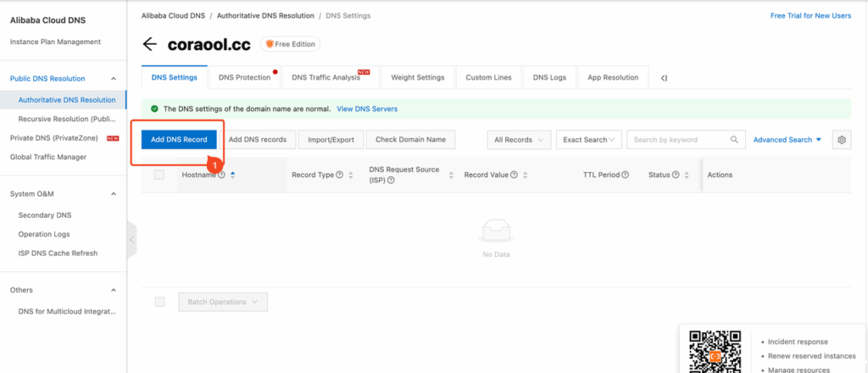Open Operation Logs in sidebar
The height and width of the screenshot is (373, 868).
tap(44, 234)
